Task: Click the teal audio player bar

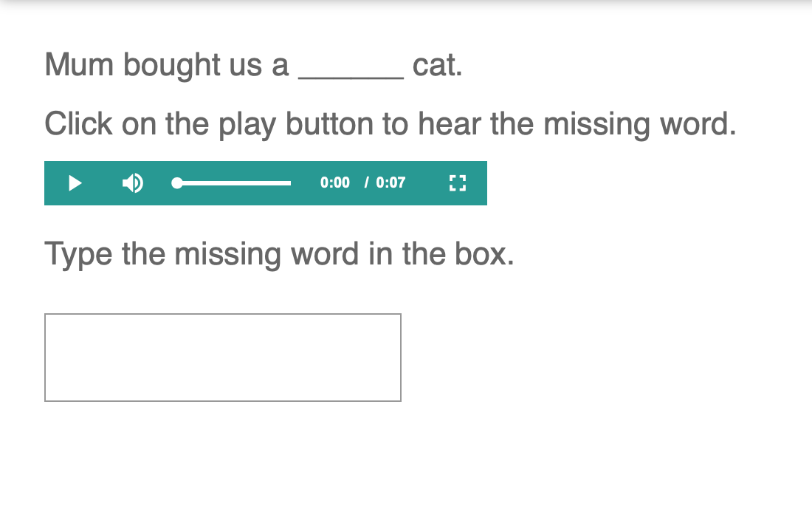Action: coord(266,183)
